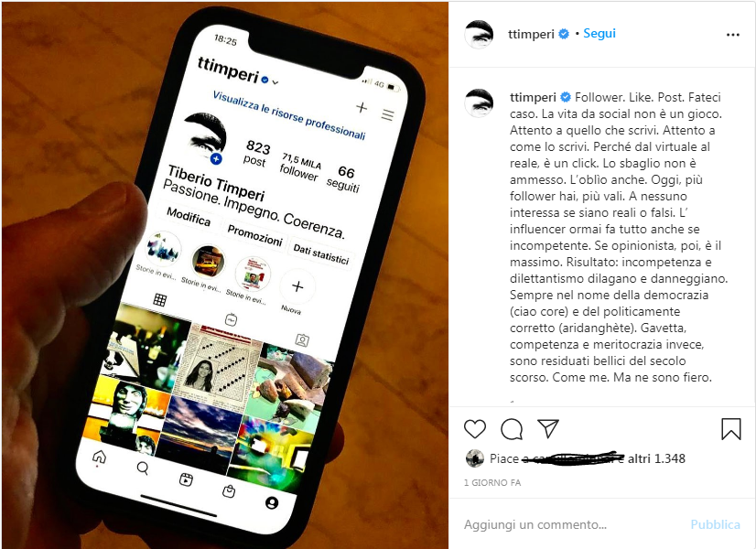This screenshot has width=756, height=549.
Task: Open the 1 GIORNO FA timestamp
Action: tap(492, 482)
